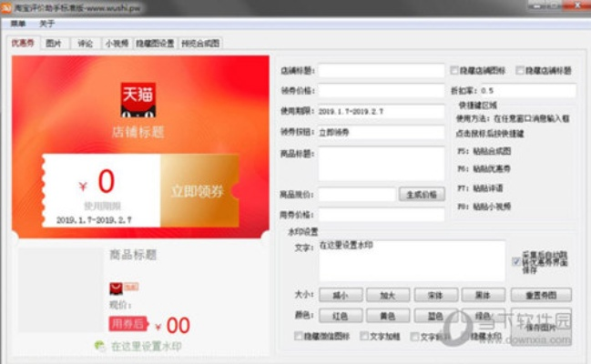Switch to the 评论 tab
This screenshot has width=591, height=364.
click(86, 44)
